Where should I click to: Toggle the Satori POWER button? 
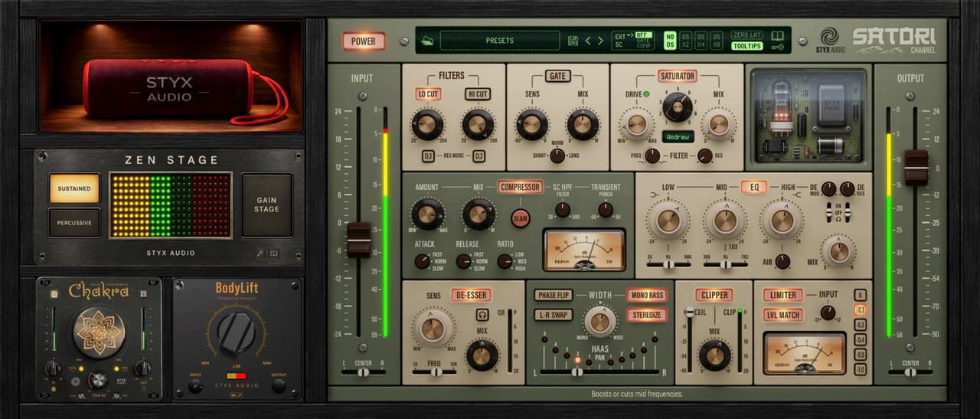364,41
